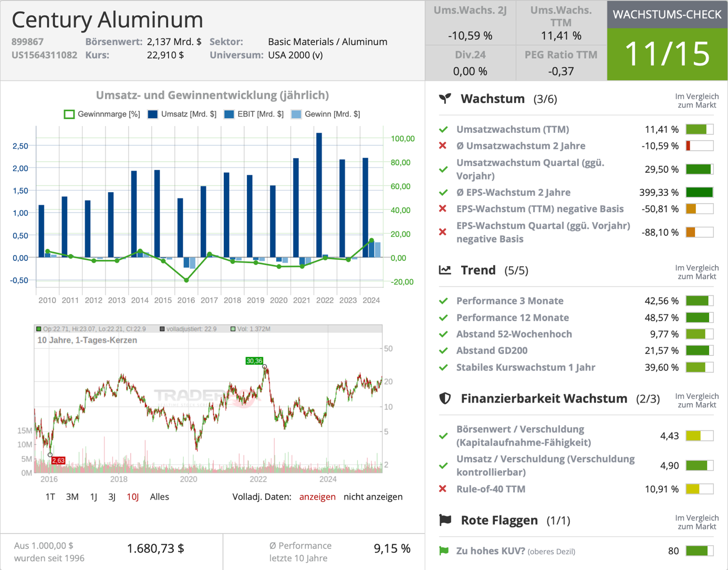728x570 pixels.
Task: Click the Finanzierbarkeit shield icon
Action: click(445, 398)
